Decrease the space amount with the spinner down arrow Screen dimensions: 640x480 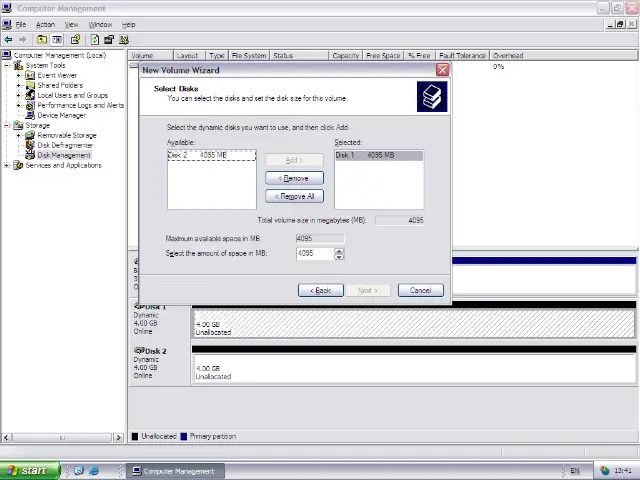[339, 257]
